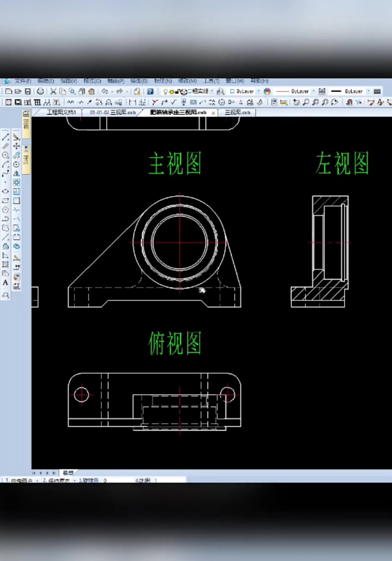This screenshot has height=561, width=392.
Task: Switch to the 01-01-02 三视图.exb tab
Action: tap(113, 112)
